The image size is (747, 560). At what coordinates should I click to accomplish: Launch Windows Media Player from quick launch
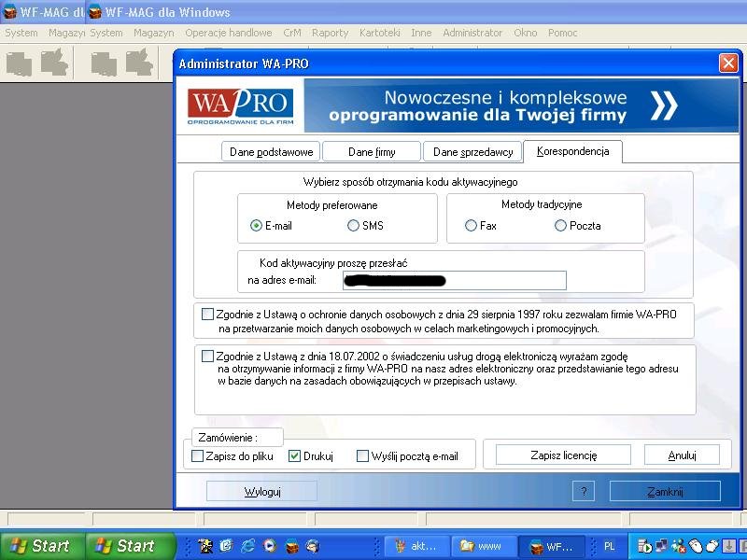tap(270, 546)
